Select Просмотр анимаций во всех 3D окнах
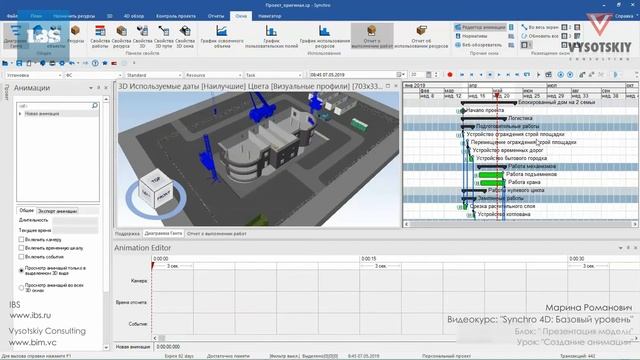The width and height of the screenshot is (640, 360). tap(21, 288)
